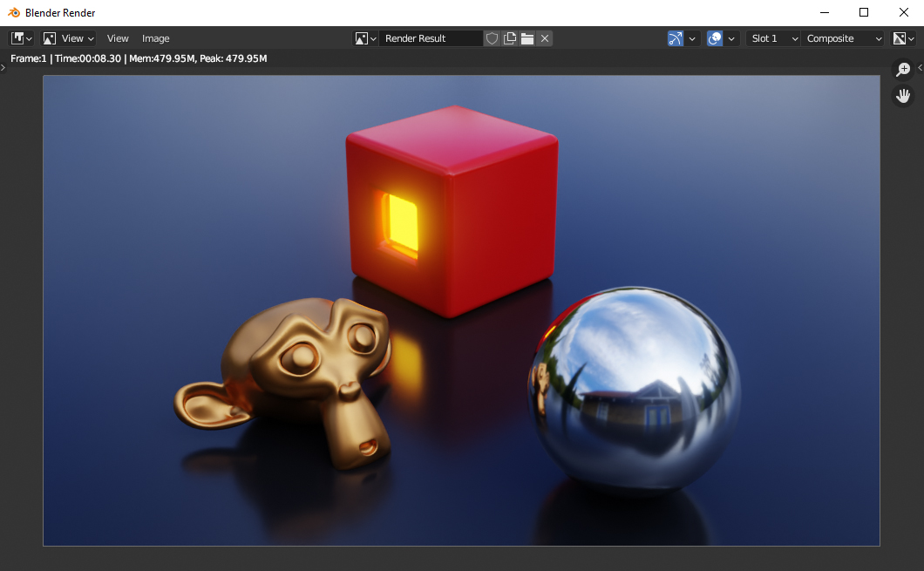Unlink the Render Result with the X icon
This screenshot has width=924, height=571.
tap(544, 38)
